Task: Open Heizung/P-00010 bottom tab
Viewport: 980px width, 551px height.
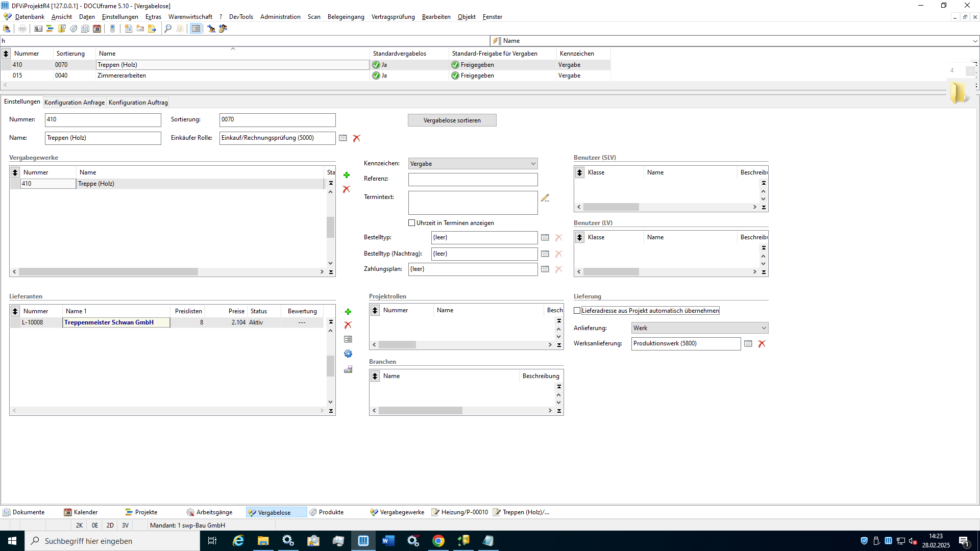Action: (460, 512)
